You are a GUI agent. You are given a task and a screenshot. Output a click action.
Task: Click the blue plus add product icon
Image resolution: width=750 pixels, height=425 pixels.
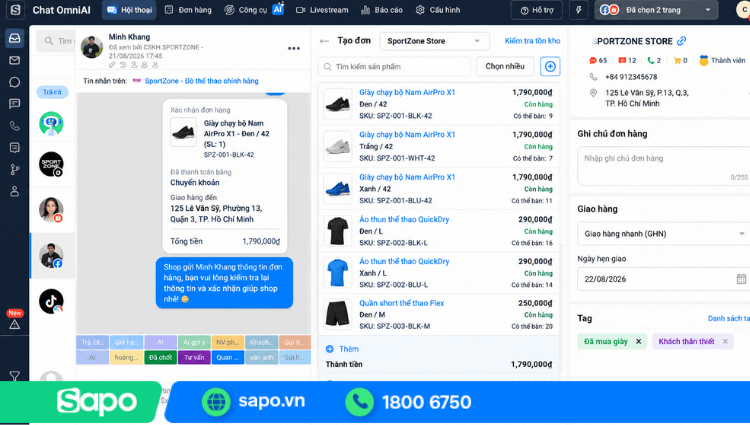coord(550,66)
